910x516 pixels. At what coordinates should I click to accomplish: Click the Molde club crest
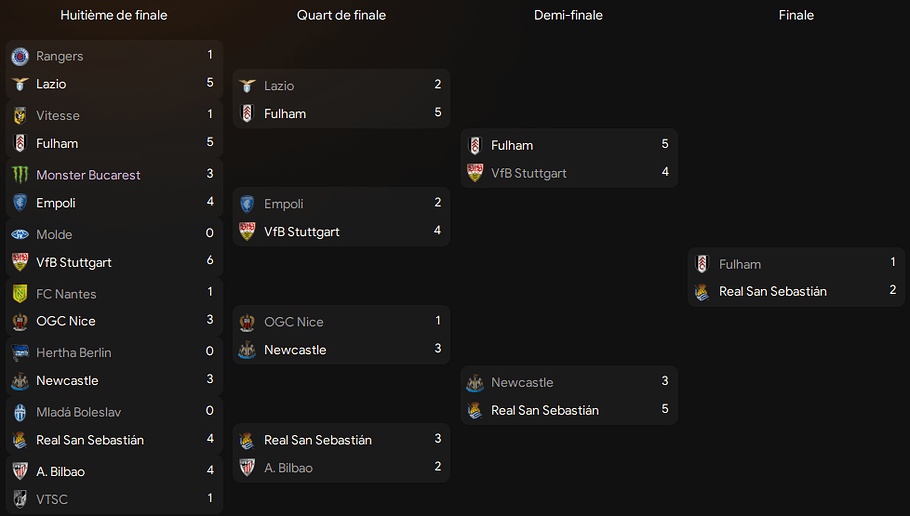(20, 234)
